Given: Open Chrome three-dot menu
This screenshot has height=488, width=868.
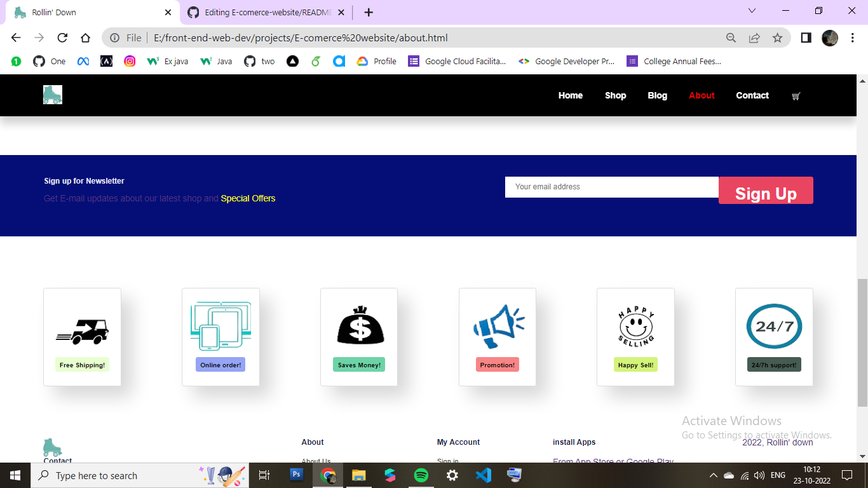Looking at the screenshot, I should point(852,37).
